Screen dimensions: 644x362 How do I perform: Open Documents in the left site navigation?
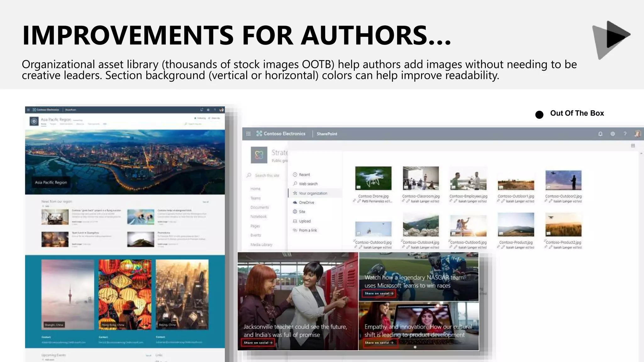(259, 207)
